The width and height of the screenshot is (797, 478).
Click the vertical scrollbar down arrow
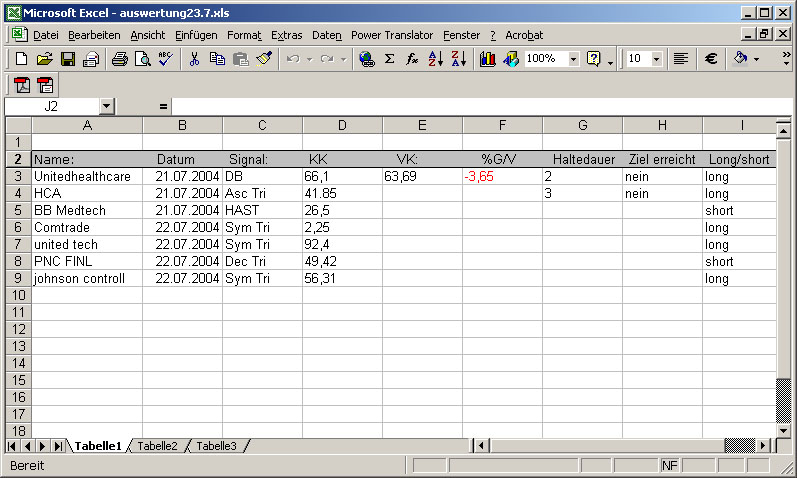click(x=783, y=430)
